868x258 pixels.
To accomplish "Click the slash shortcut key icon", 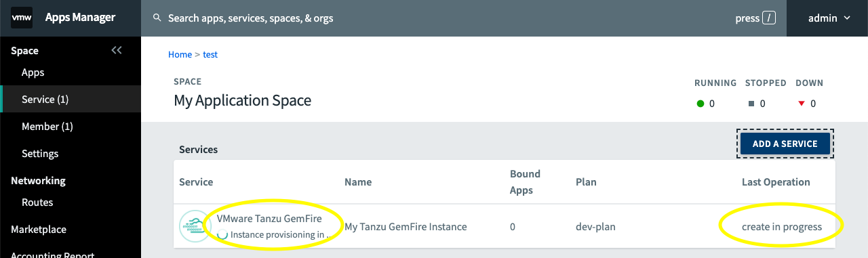I will click(769, 18).
